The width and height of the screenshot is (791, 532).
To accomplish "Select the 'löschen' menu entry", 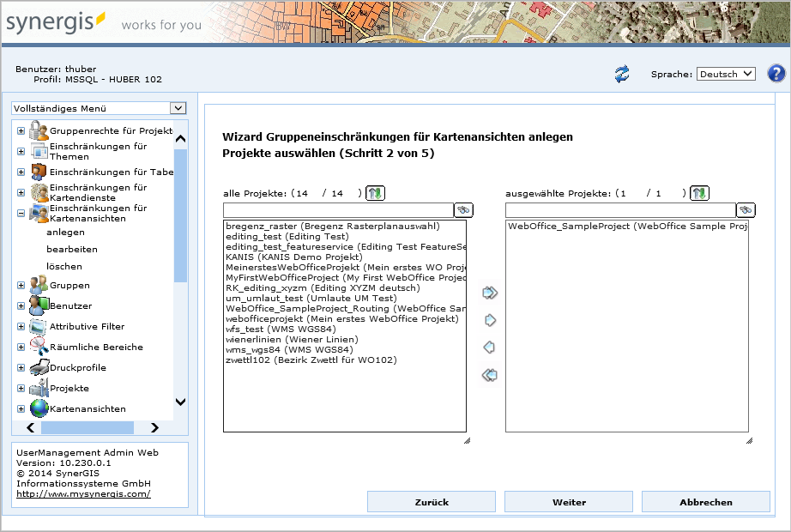I will [x=64, y=266].
